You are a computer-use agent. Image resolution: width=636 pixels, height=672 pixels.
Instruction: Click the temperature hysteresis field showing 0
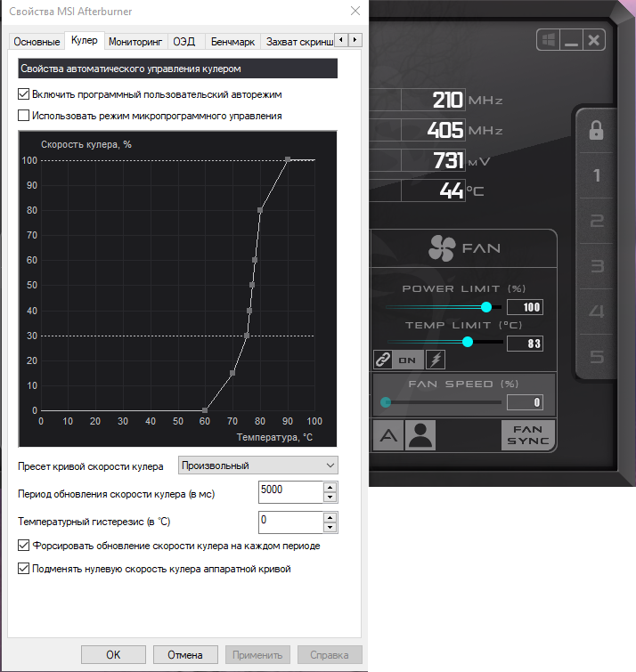click(291, 522)
